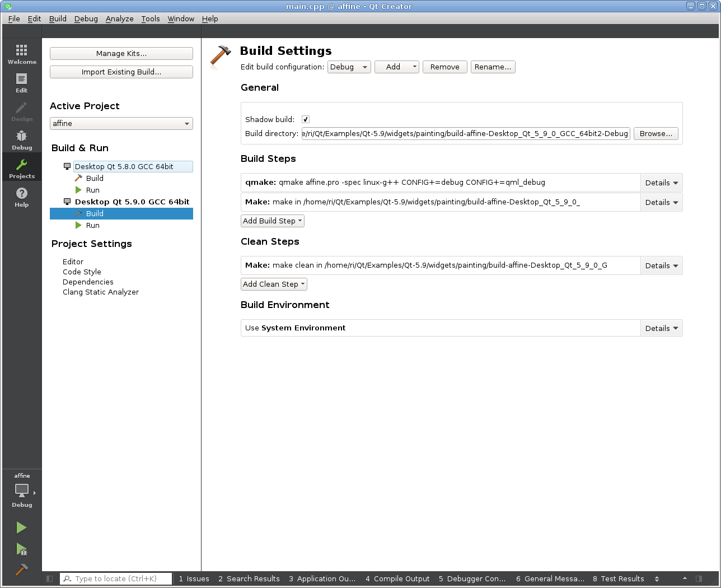Expand Details for the Make build step
The image size is (721, 588).
tap(661, 202)
